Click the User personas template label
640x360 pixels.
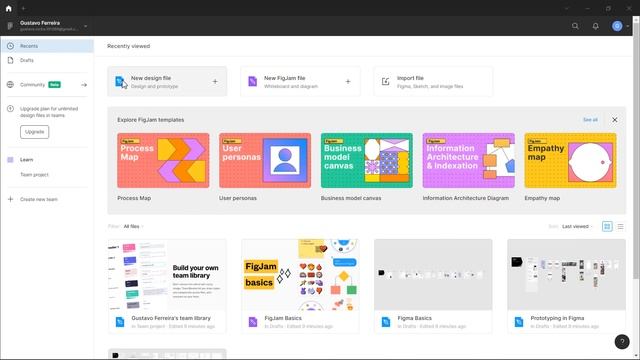click(238, 198)
